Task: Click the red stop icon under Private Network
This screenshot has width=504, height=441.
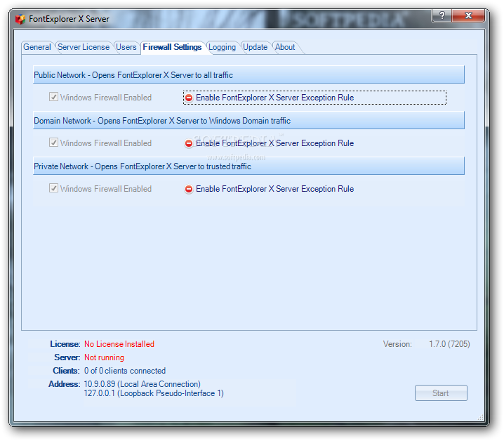Action: tap(189, 189)
